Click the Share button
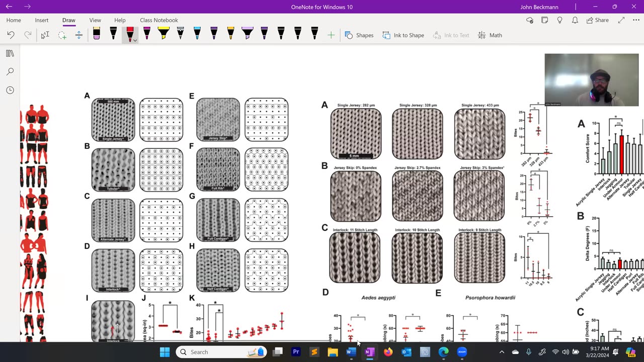This screenshot has height=362, width=644. (597, 20)
